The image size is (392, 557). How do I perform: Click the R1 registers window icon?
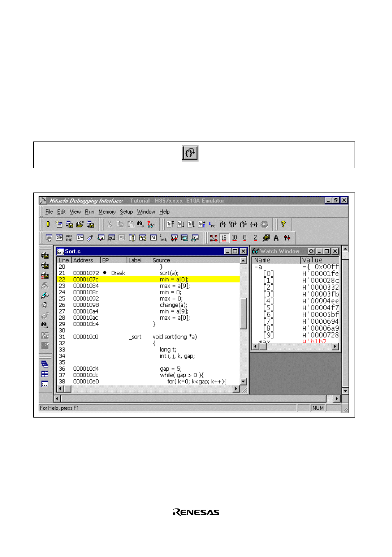153,238
